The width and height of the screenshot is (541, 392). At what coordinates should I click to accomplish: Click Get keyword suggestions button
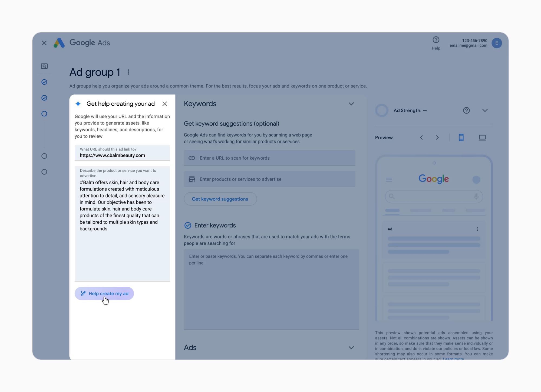pyautogui.click(x=220, y=199)
